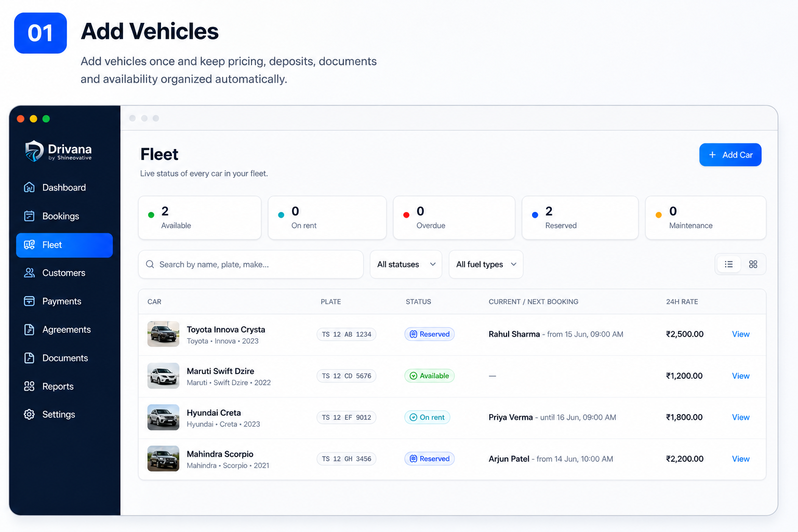
Task: Open the Customers page
Action: (x=64, y=273)
